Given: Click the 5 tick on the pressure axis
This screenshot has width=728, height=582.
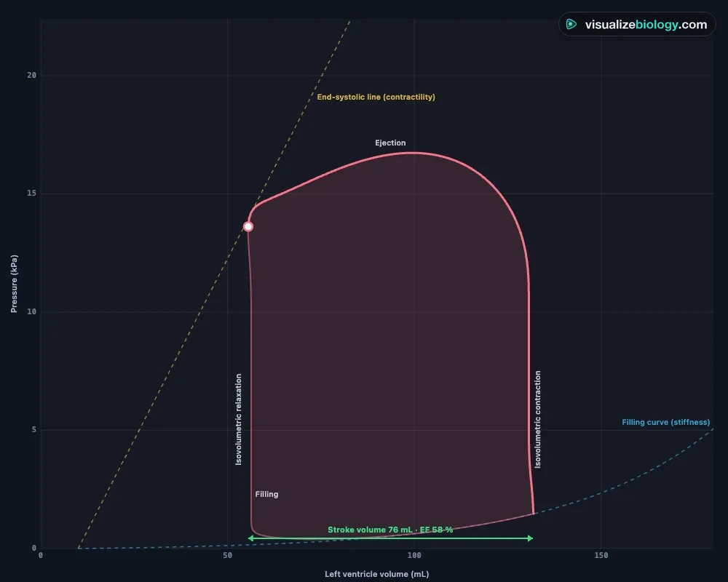Looking at the screenshot, I should (x=34, y=430).
